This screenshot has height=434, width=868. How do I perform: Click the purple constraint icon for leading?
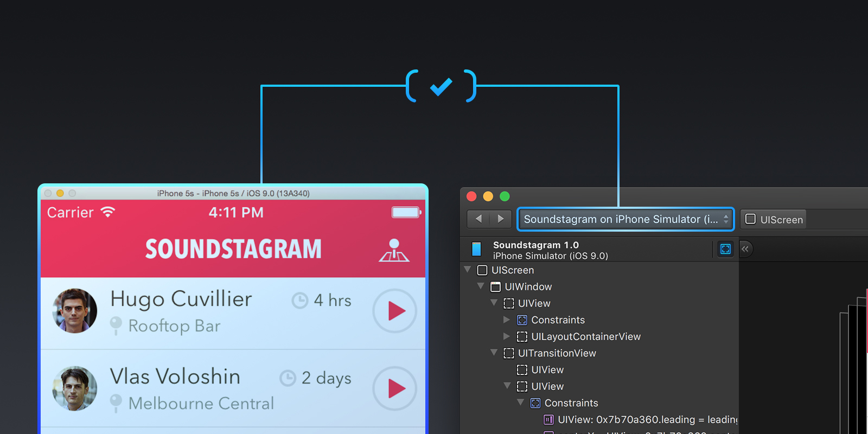(548, 420)
